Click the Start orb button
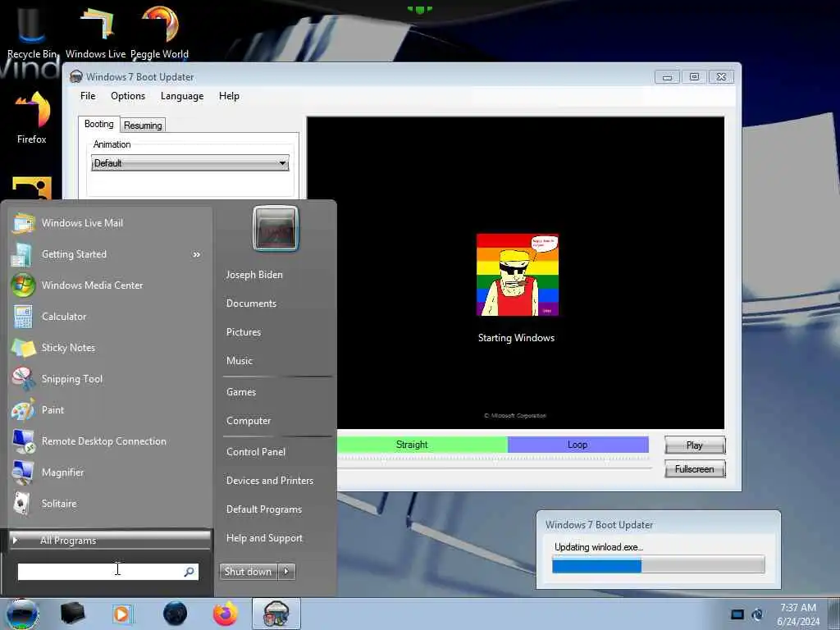This screenshot has height=630, width=840. point(22,614)
